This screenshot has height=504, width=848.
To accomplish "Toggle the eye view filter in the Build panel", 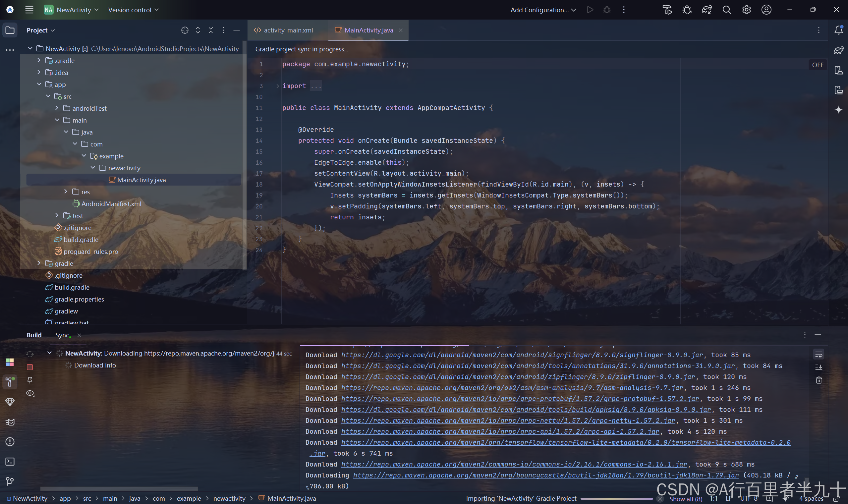I will (30, 393).
